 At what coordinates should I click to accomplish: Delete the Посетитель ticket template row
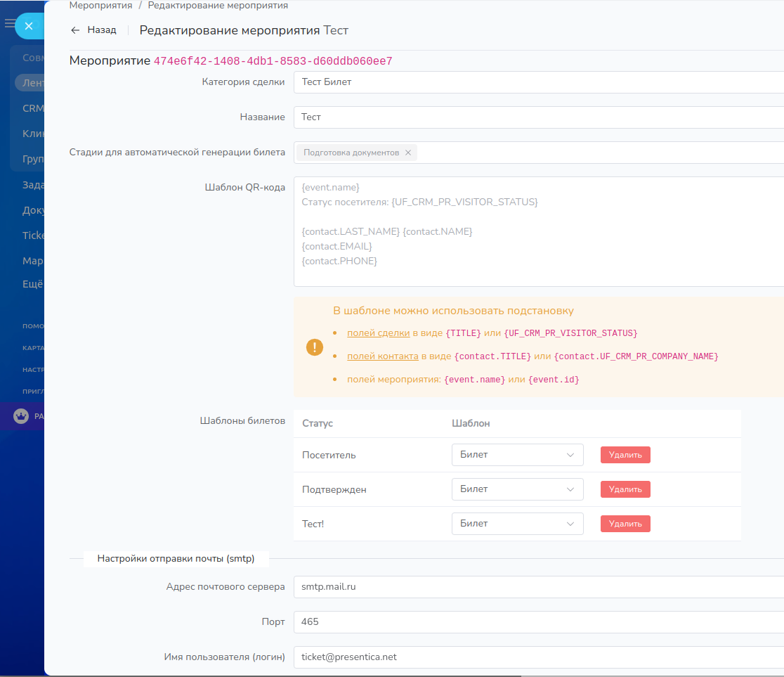625,455
